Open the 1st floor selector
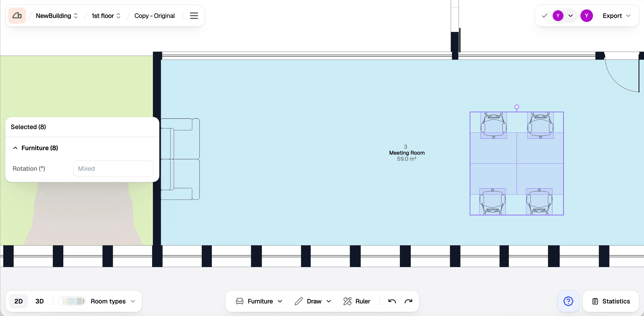Screen dimensions: 644x316 click(x=106, y=16)
